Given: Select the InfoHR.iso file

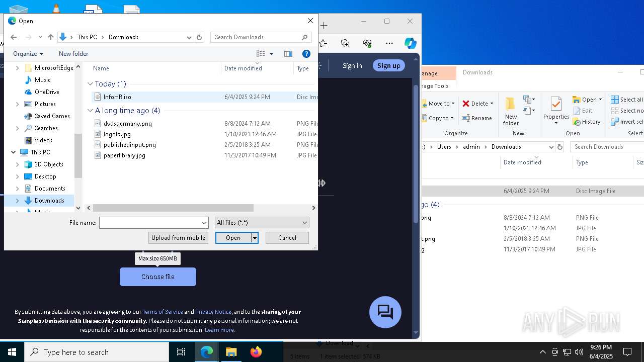Looking at the screenshot, I should (x=117, y=97).
